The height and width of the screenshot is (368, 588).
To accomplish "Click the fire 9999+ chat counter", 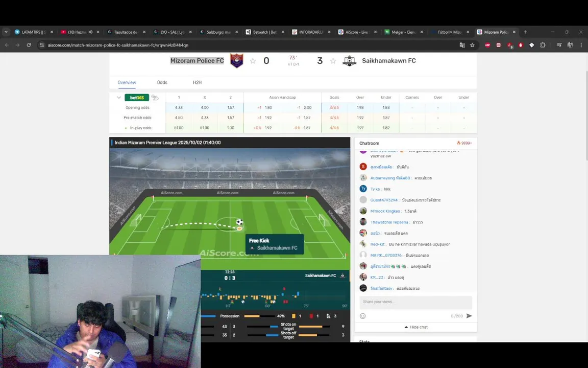I will point(464,143).
